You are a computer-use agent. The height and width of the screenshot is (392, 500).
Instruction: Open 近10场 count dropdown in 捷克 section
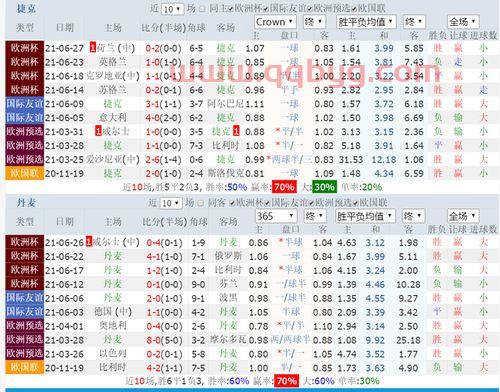click(172, 9)
